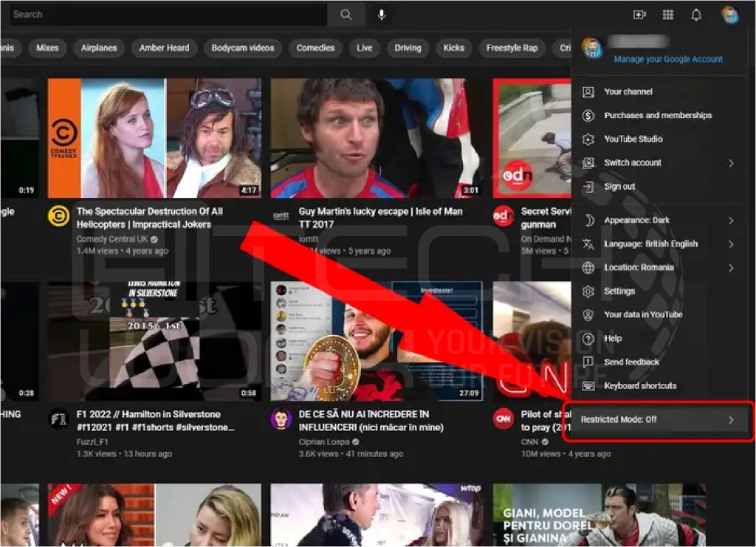Filter by the Driving chip

point(408,48)
